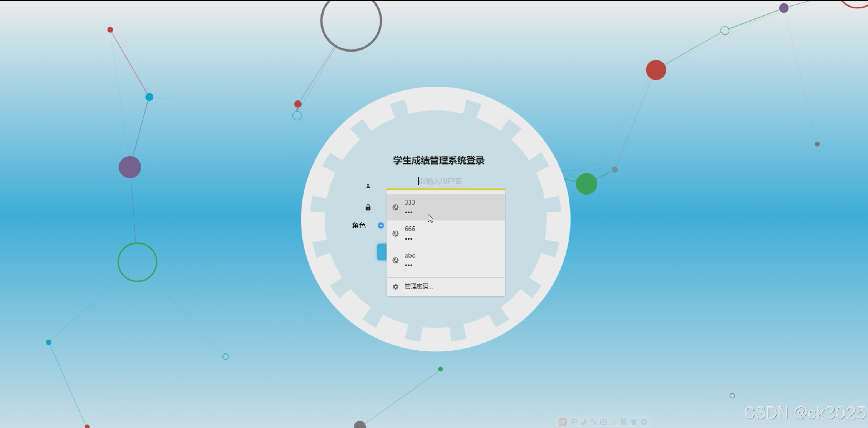
Task: Click the moon icon in IME toolbar
Action: [x=584, y=422]
